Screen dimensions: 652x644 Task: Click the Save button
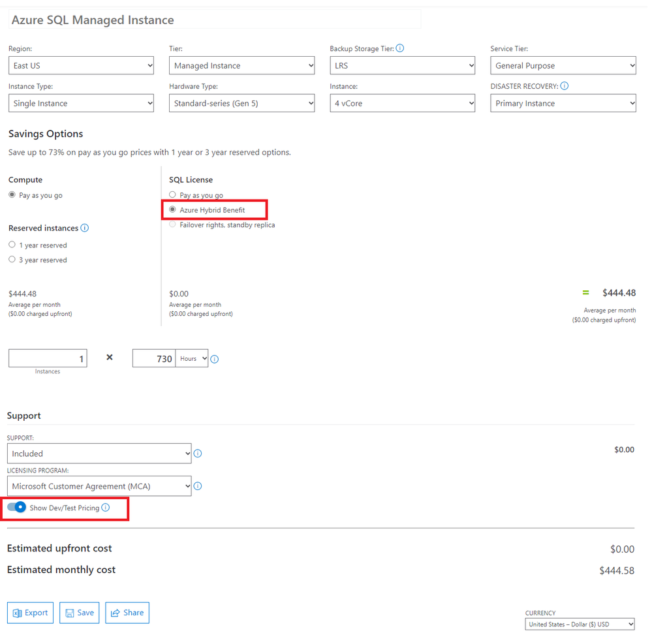pos(80,613)
